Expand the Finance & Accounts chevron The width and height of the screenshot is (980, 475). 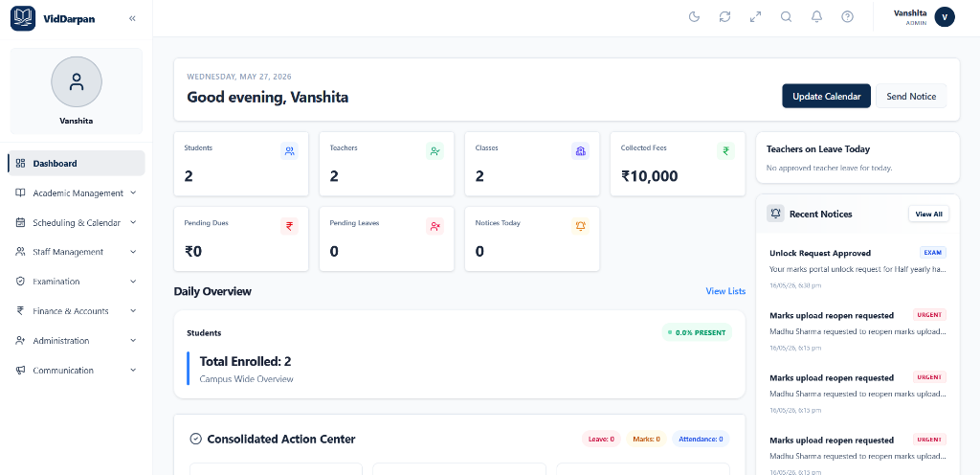coord(133,310)
